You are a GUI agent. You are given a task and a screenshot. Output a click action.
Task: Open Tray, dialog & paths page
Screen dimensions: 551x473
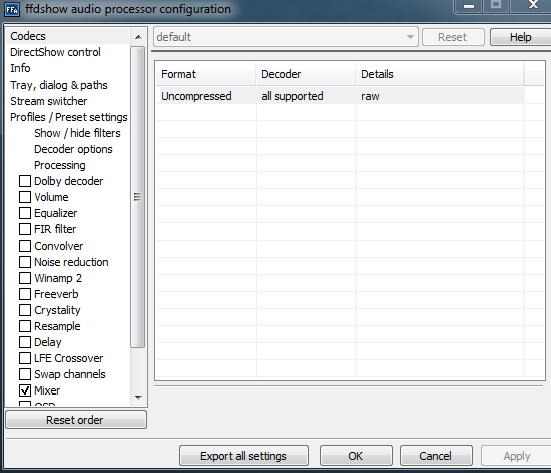pyautogui.click(x=59, y=85)
